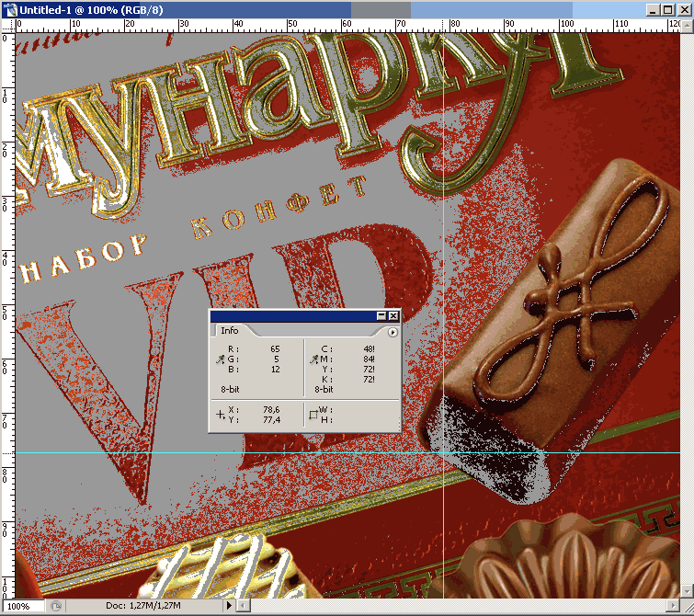Click the crosshair cursor-coordinates unit icon

click(221, 415)
